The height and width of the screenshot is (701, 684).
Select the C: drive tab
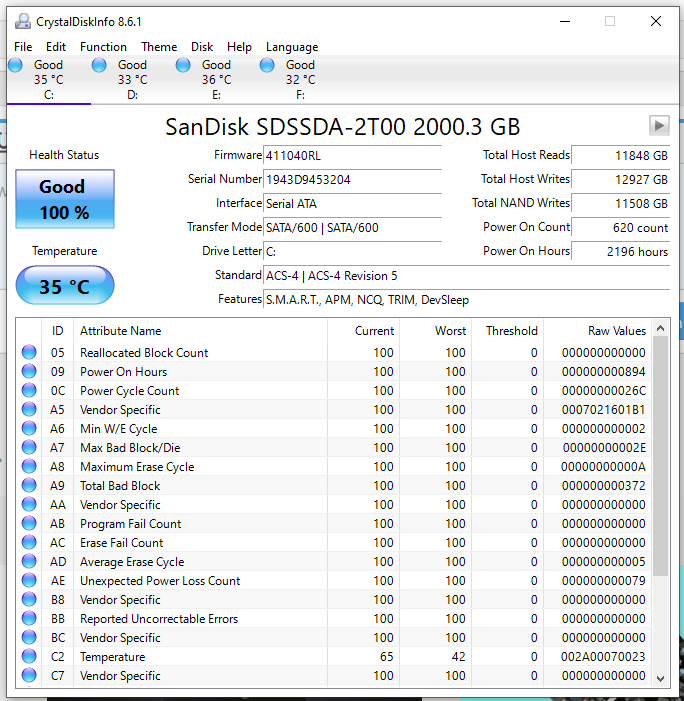pos(49,80)
